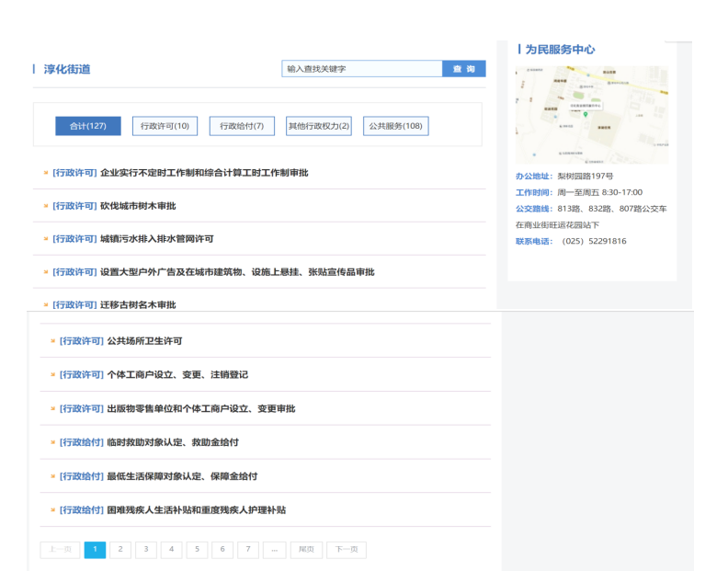This screenshot has height=571, width=728.
Task: Open 砍伐城市树木审批 item
Action: (138, 206)
